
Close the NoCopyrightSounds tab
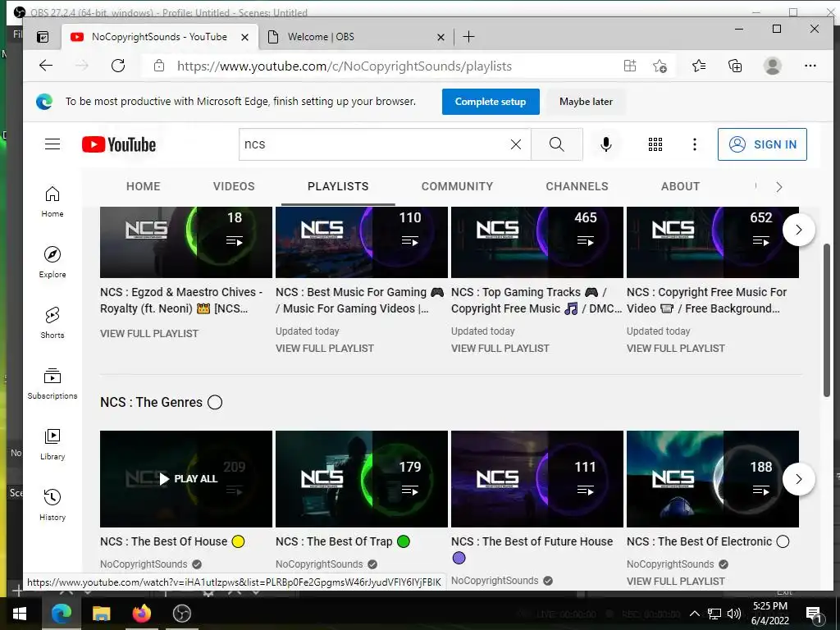pyautogui.click(x=244, y=37)
